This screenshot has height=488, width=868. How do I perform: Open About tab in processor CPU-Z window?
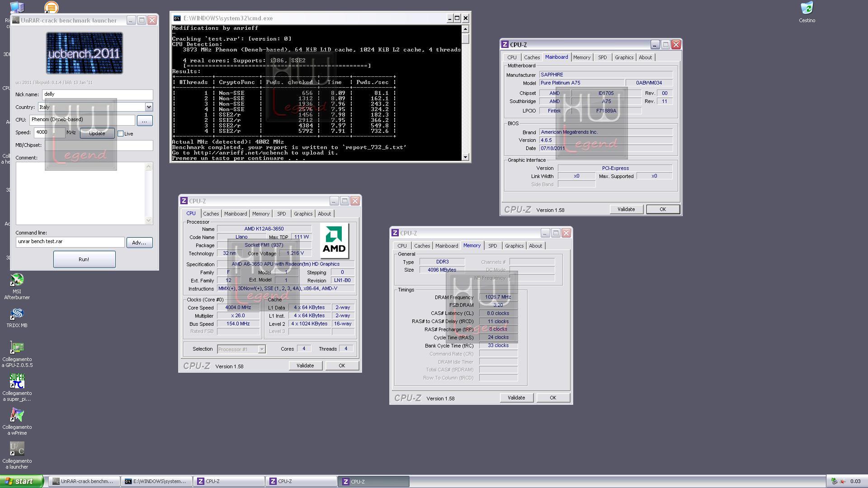pyautogui.click(x=324, y=214)
